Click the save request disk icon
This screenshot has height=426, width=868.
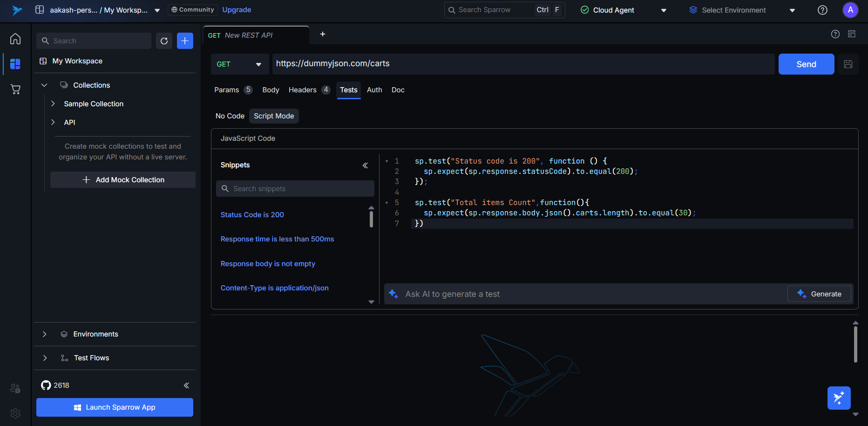tap(848, 64)
